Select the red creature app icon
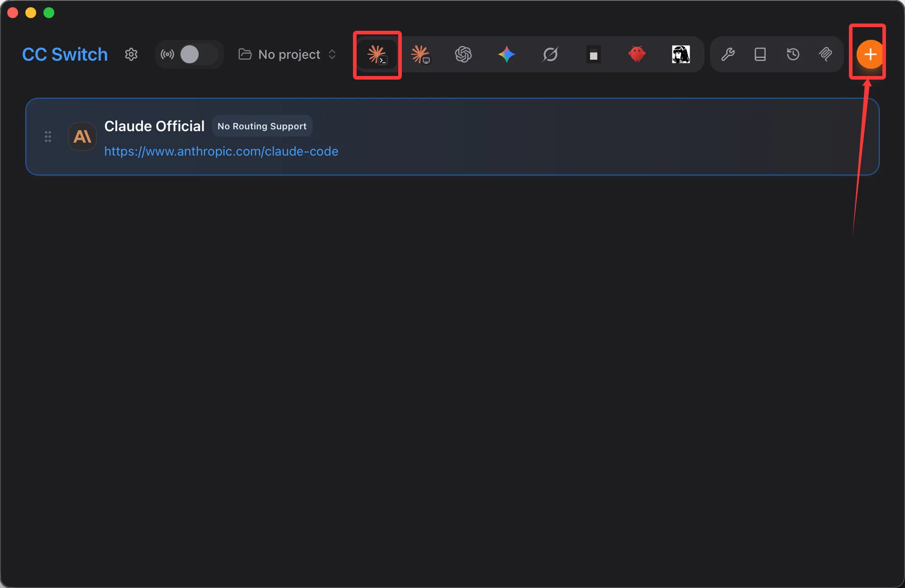905x588 pixels. 637,54
